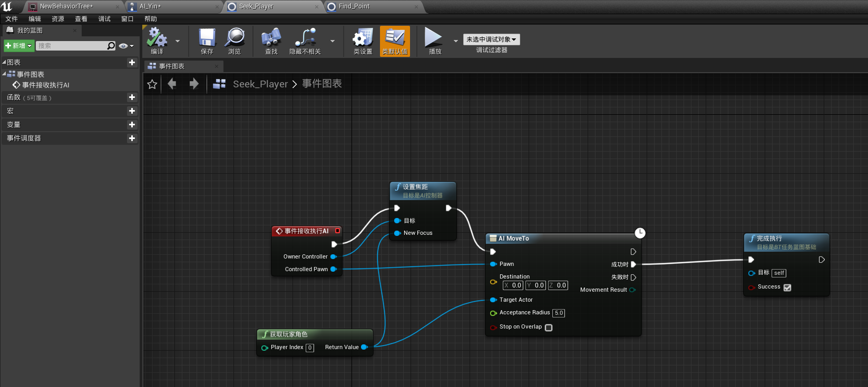Add a new event dispatcher with plus
Screen dimensions: 868x387
click(132, 138)
